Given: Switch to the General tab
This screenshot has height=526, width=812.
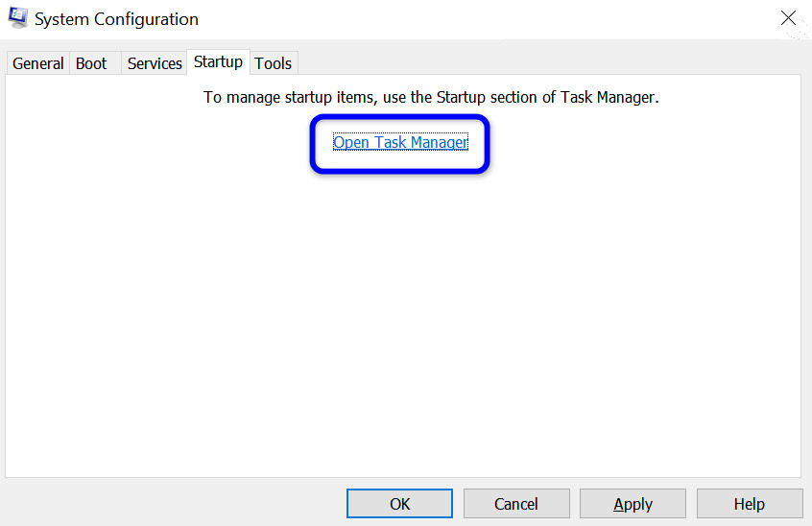Looking at the screenshot, I should [x=38, y=63].
